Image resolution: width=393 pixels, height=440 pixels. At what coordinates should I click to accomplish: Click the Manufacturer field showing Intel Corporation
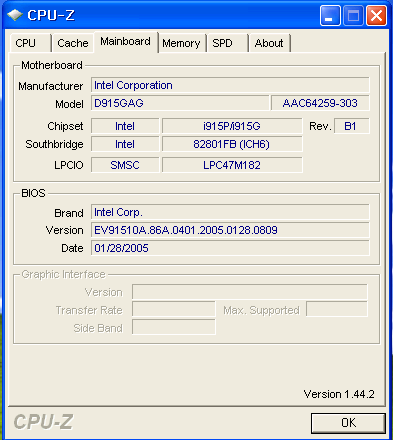point(230,85)
